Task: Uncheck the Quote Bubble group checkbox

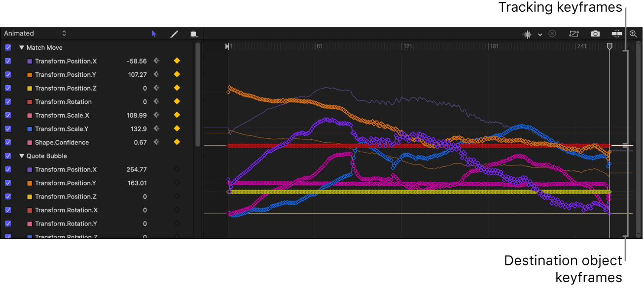Action: (x=7, y=156)
